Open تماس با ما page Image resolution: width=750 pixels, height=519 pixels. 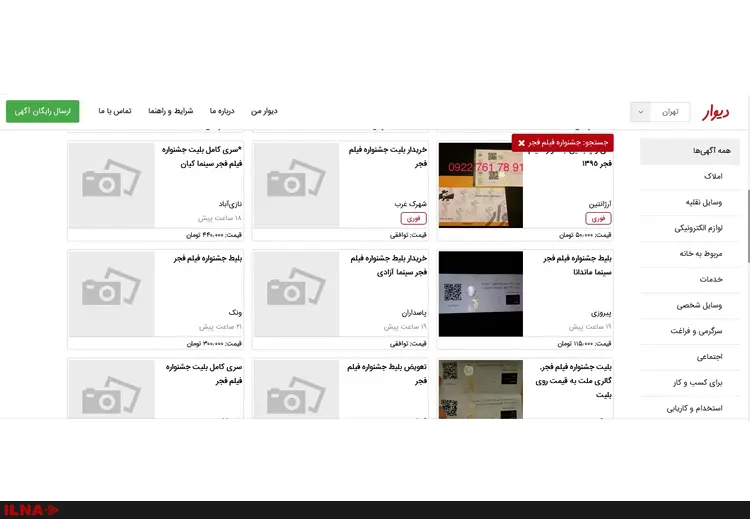[115, 111]
